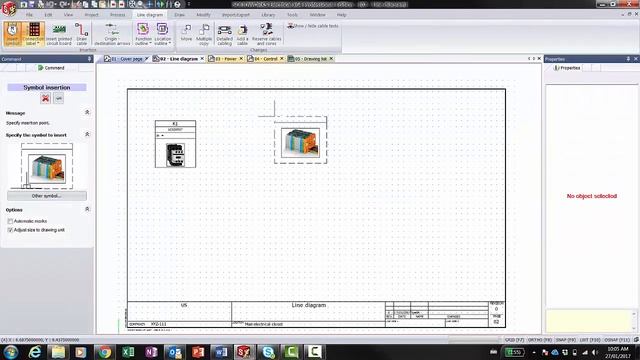Click the Other symbol... button

[x=47, y=196]
